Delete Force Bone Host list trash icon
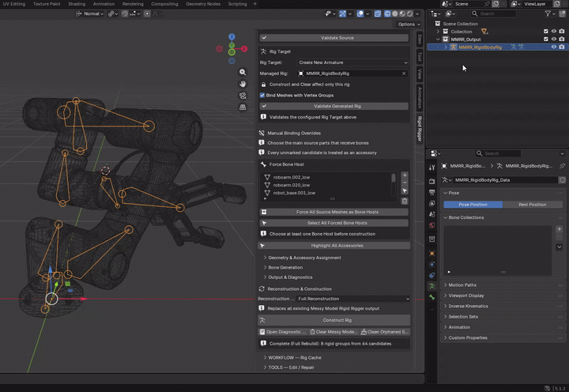Viewport: 569px width, 392px height. point(405,201)
